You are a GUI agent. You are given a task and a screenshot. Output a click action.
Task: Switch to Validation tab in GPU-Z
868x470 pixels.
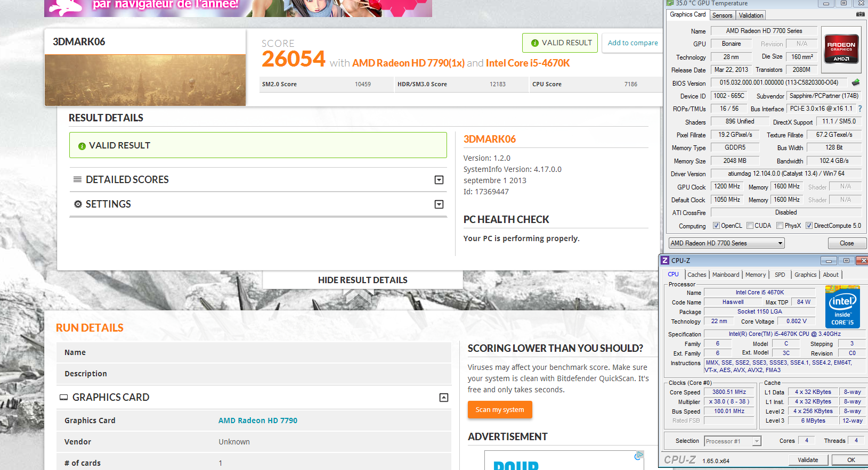click(x=751, y=15)
